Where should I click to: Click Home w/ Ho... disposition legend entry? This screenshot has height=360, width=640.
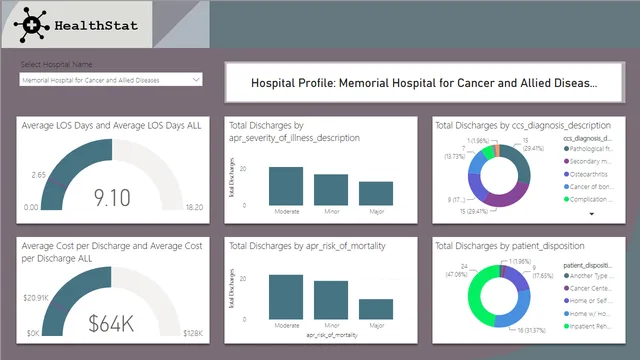tap(587, 314)
